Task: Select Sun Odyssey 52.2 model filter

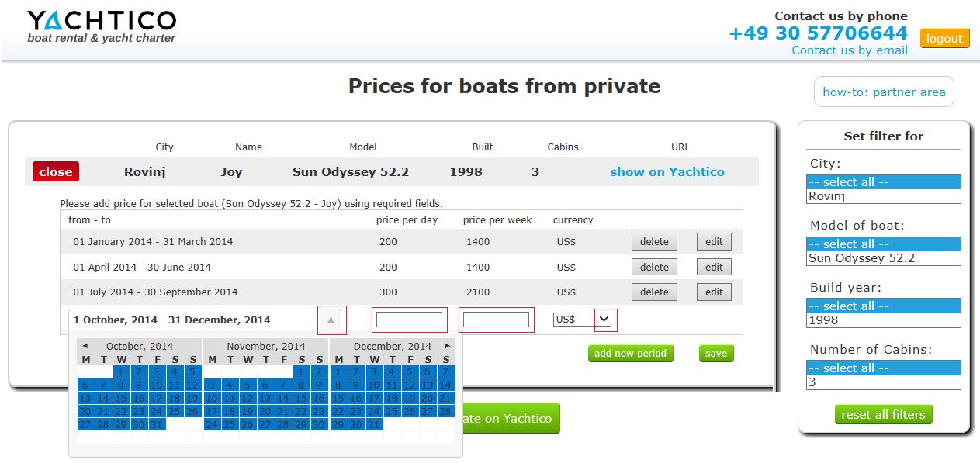Action: click(882, 258)
